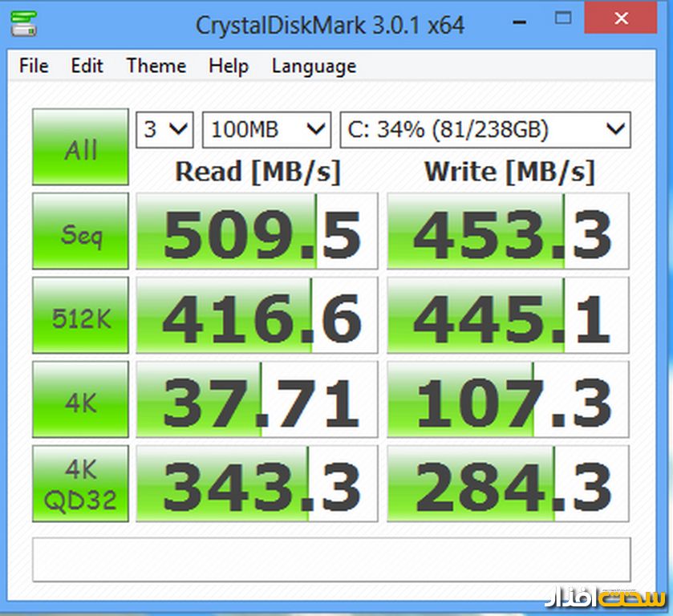Open the Help menu
Screen dimensions: 673x616
click(228, 66)
